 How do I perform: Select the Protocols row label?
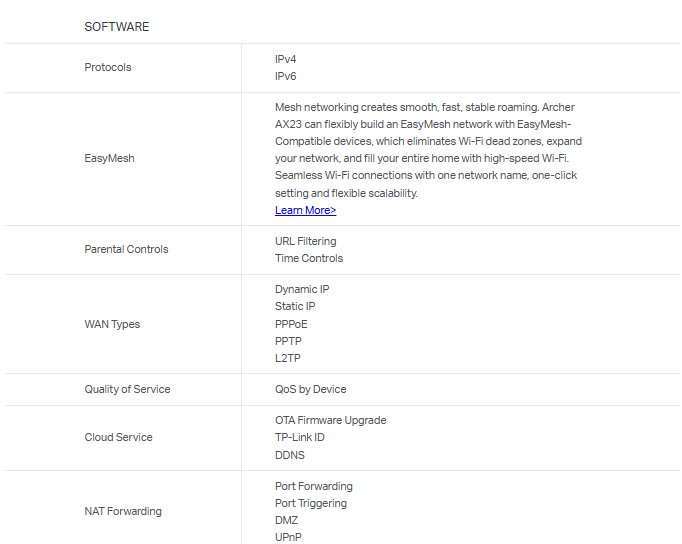coord(108,67)
